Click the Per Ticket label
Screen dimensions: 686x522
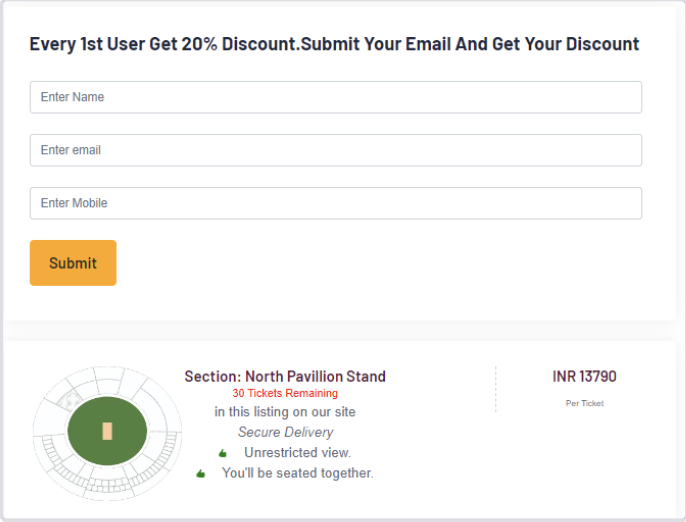584,403
